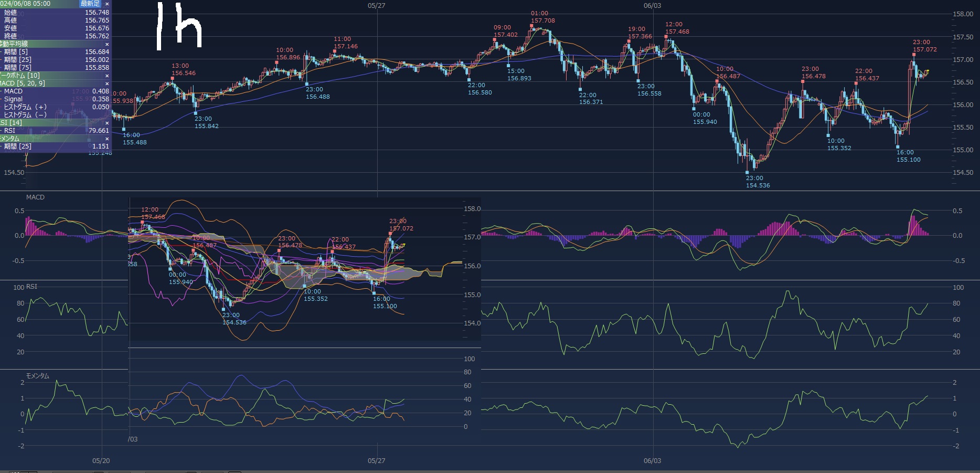Click the 22:00 156.371 bottom marker

(590, 99)
